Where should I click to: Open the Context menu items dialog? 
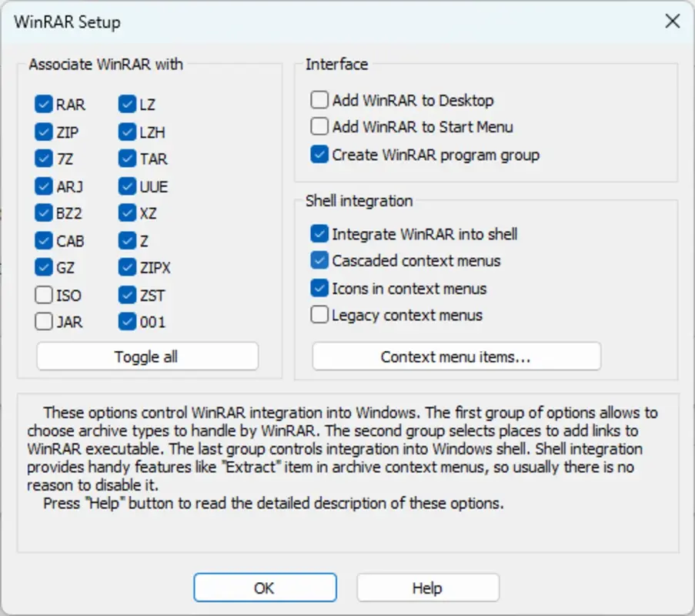pos(456,356)
